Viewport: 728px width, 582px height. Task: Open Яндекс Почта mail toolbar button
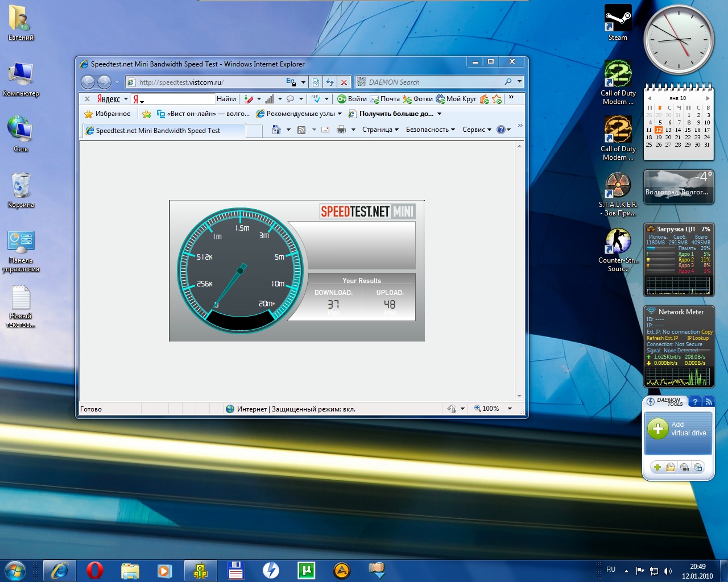coord(385,99)
